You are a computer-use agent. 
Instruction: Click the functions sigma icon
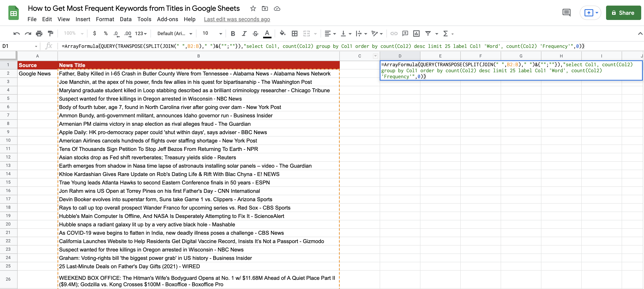pos(446,34)
